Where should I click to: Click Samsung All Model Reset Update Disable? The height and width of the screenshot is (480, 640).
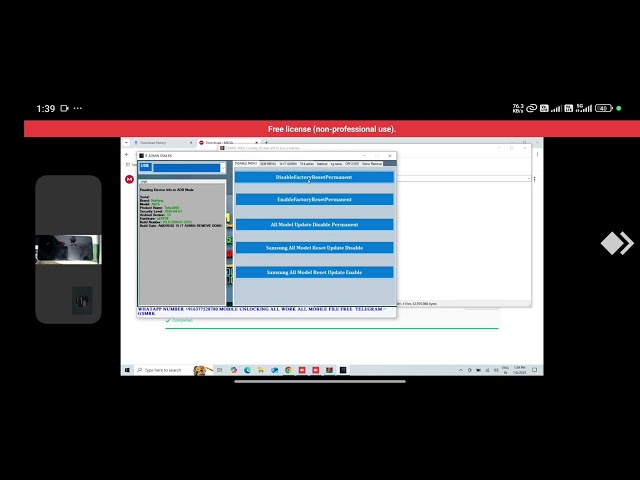pos(314,248)
